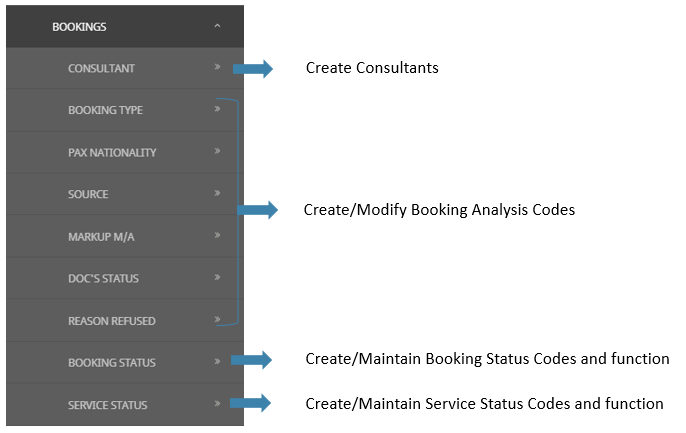Screen dimensions: 686x433
Task: Click double-arrow icon beside BOOKING STATUS
Action: pos(217,361)
